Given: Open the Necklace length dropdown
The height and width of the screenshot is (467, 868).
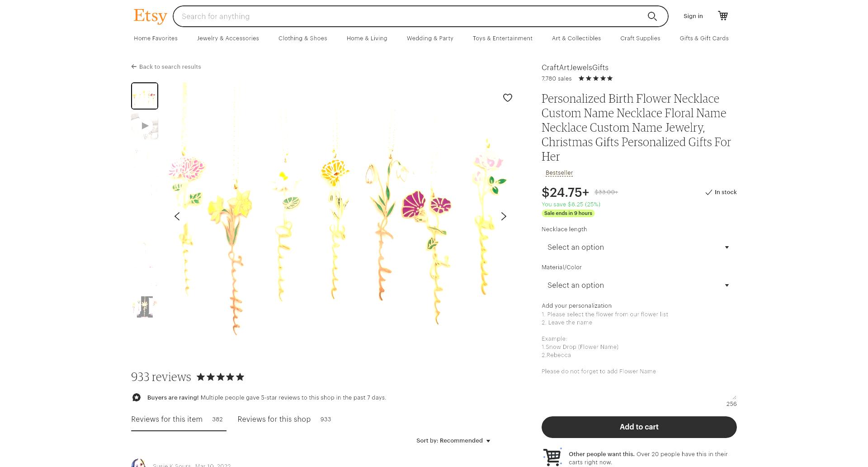Looking at the screenshot, I should 639,247.
